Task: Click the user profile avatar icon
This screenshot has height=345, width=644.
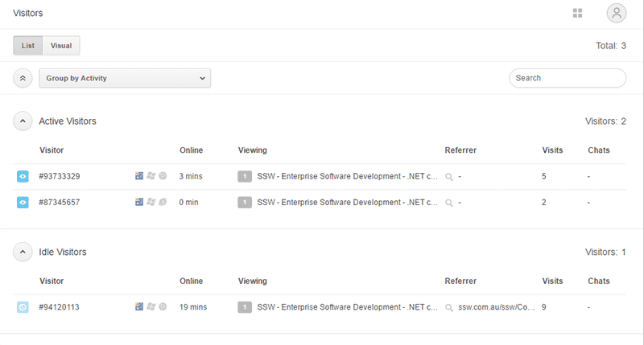Action: point(616,13)
